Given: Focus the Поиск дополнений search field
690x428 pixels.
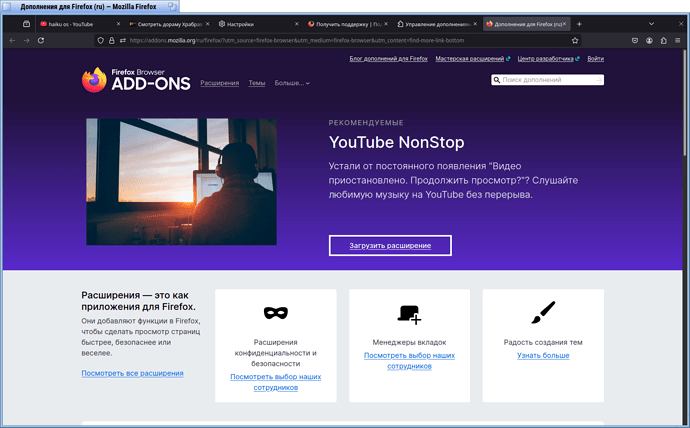Looking at the screenshot, I should tap(547, 80).
